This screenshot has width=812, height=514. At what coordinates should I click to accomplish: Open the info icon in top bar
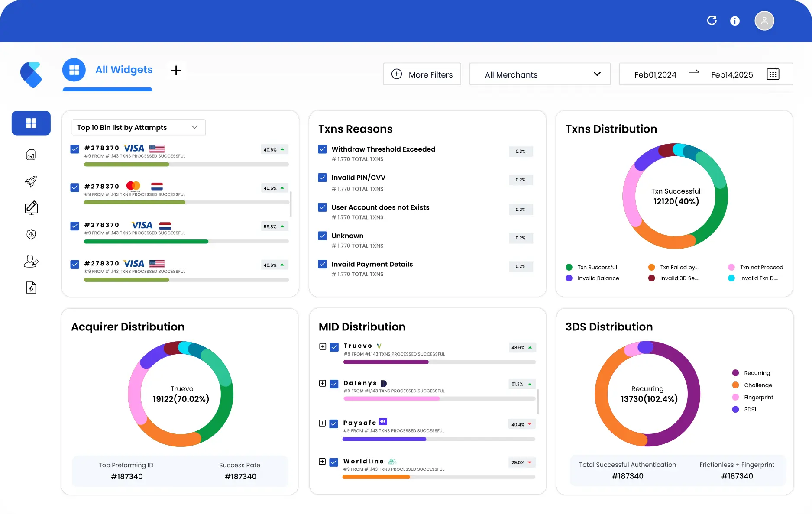click(x=735, y=21)
